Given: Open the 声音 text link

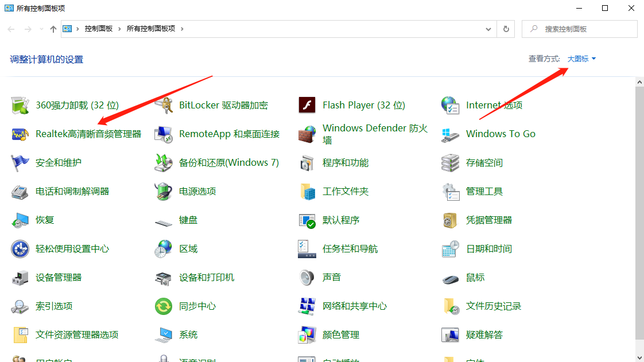Looking at the screenshot, I should coord(331,278).
